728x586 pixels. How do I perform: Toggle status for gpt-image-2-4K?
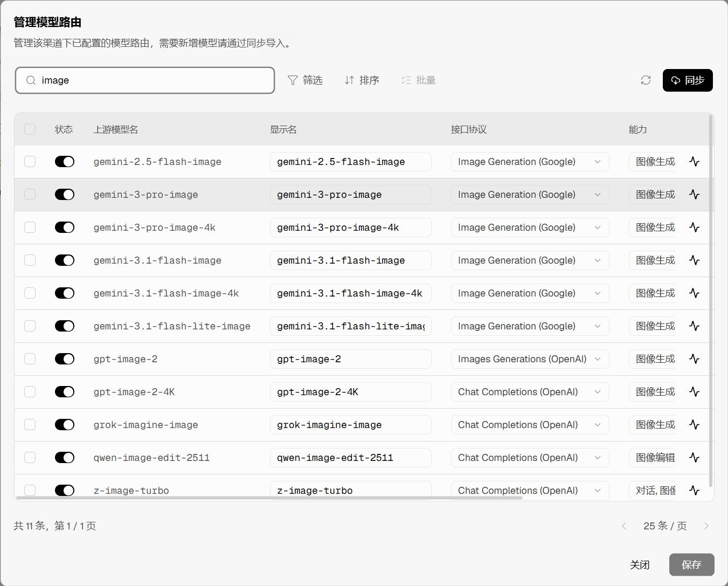pyautogui.click(x=65, y=392)
